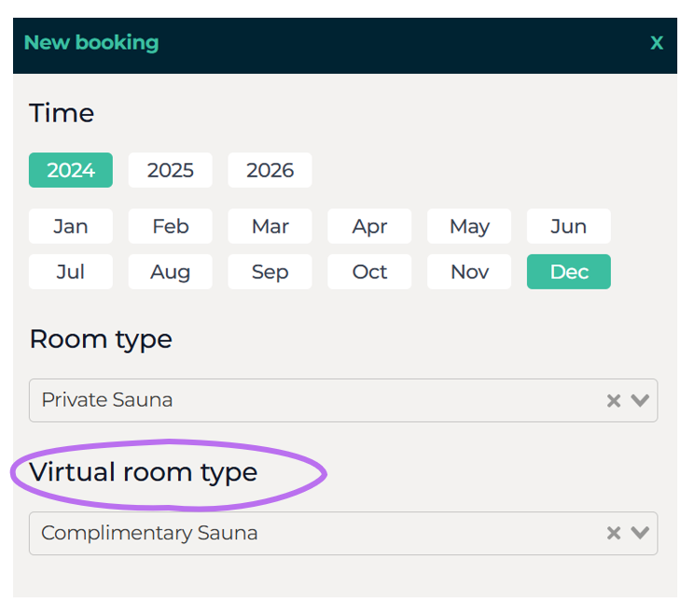Expand the Virtual room type dropdown arrow
Viewport: 695px width, 616px height.
[x=640, y=533]
